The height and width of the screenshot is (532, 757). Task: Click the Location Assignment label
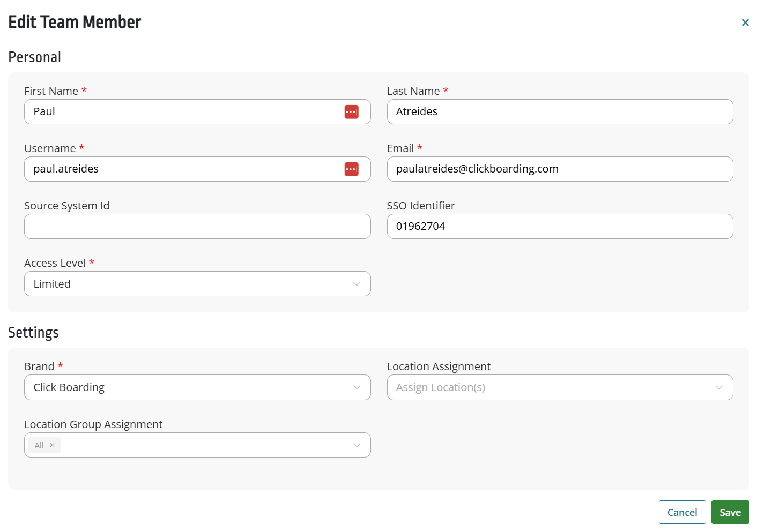tap(439, 366)
